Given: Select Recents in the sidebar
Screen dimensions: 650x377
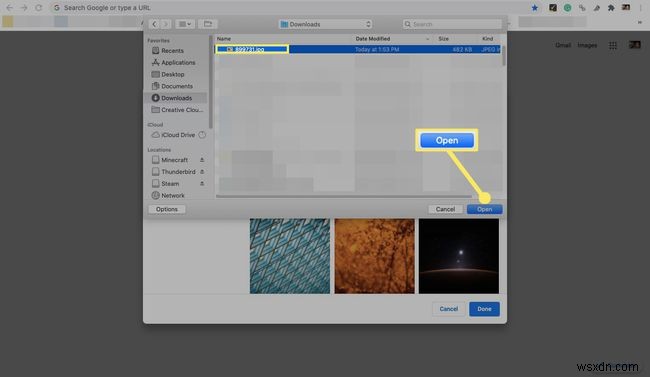Looking at the screenshot, I should coord(172,51).
